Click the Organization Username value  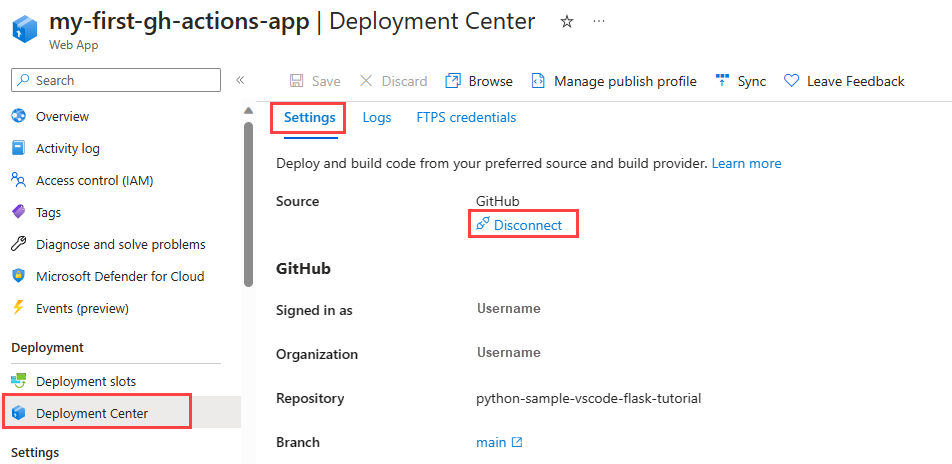[x=509, y=352]
